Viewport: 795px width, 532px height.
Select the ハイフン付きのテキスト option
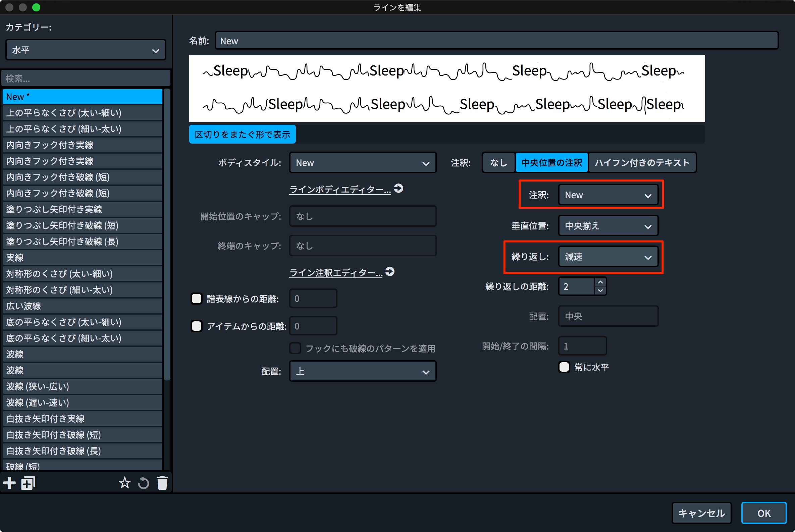click(x=642, y=163)
